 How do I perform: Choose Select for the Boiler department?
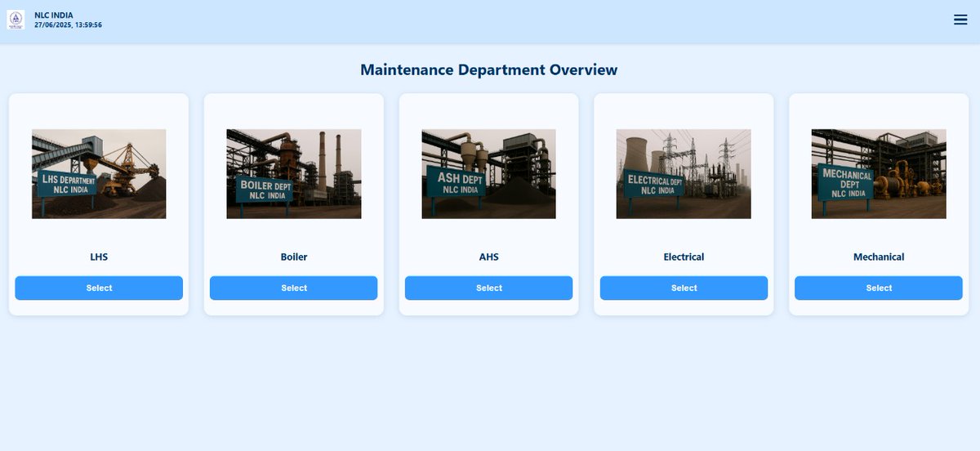(x=294, y=288)
